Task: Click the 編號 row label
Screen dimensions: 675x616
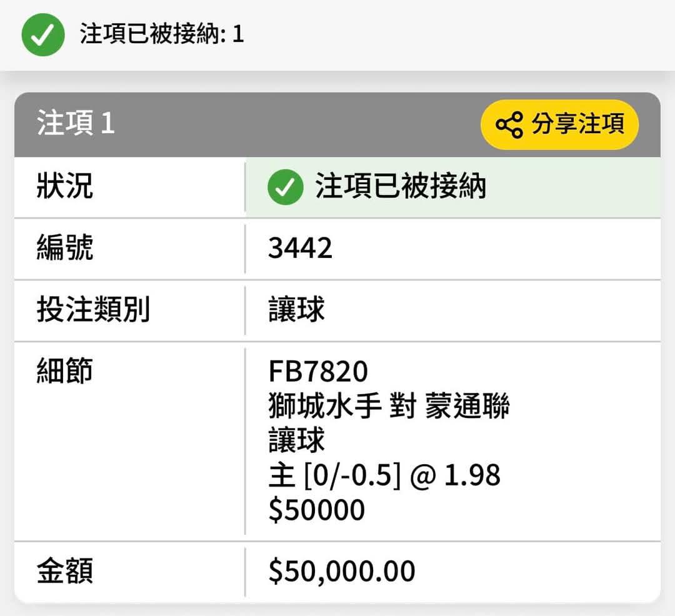Action: [x=65, y=247]
